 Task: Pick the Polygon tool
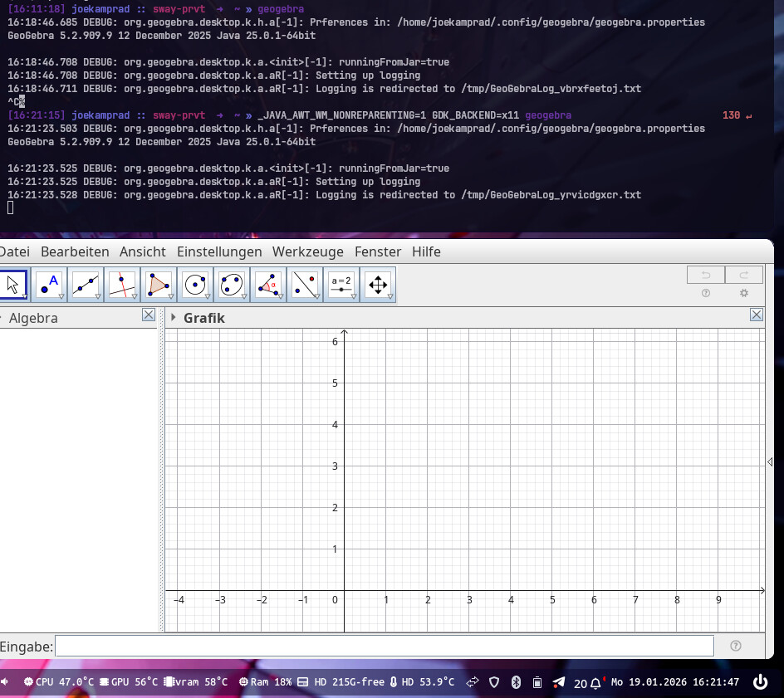click(x=159, y=285)
